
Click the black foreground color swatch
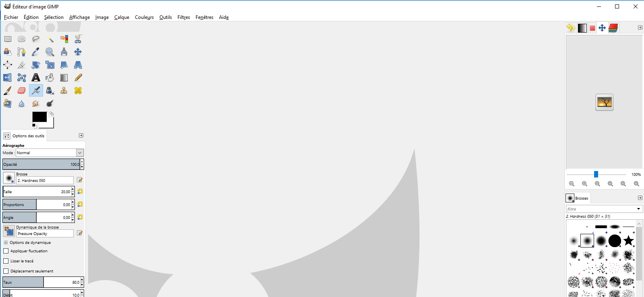(39, 117)
